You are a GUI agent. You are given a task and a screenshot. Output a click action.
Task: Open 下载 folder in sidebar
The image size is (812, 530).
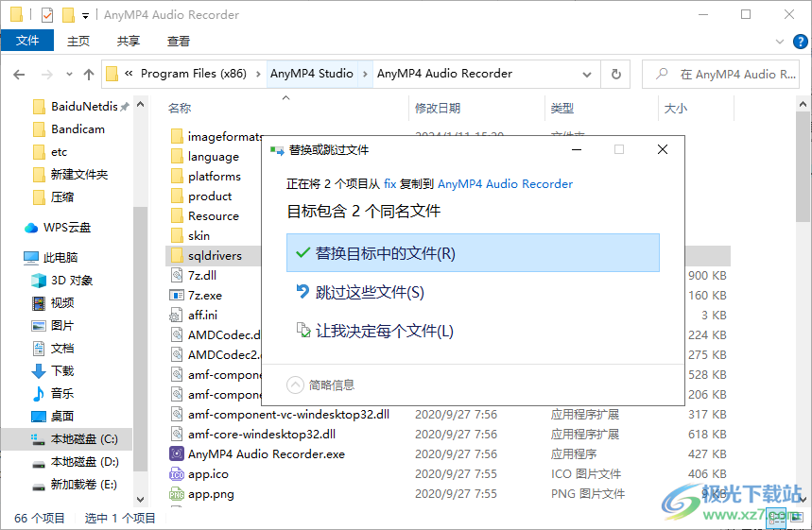tap(53, 371)
